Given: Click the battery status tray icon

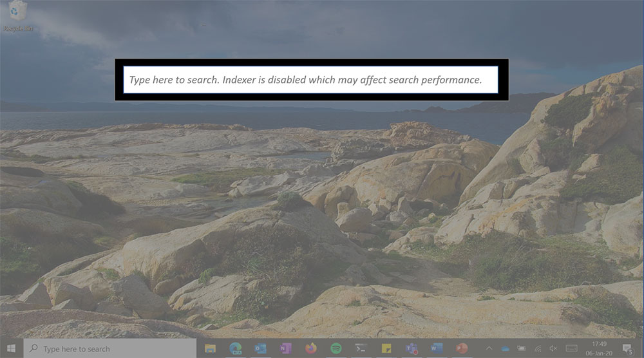Looking at the screenshot, I should click(x=521, y=348).
